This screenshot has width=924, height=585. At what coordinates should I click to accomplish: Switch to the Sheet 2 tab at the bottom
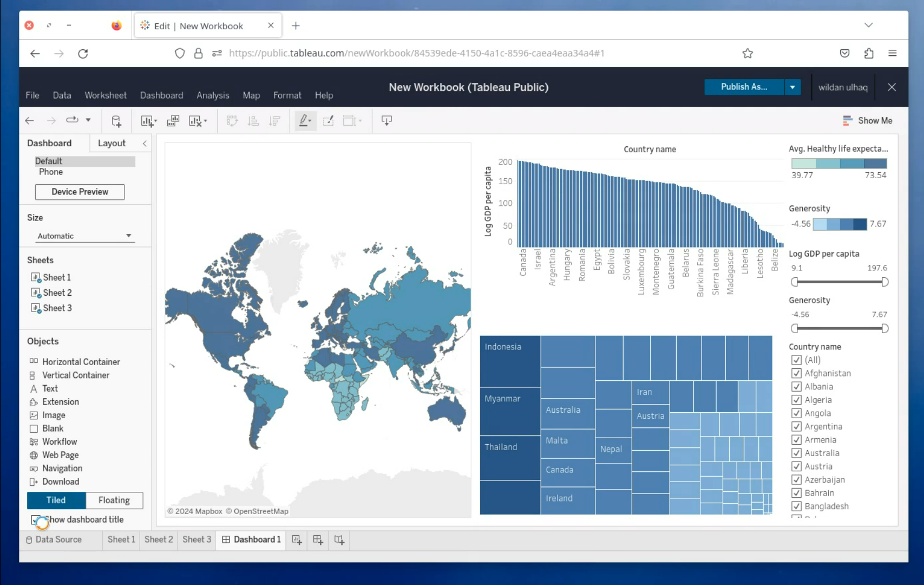point(158,539)
